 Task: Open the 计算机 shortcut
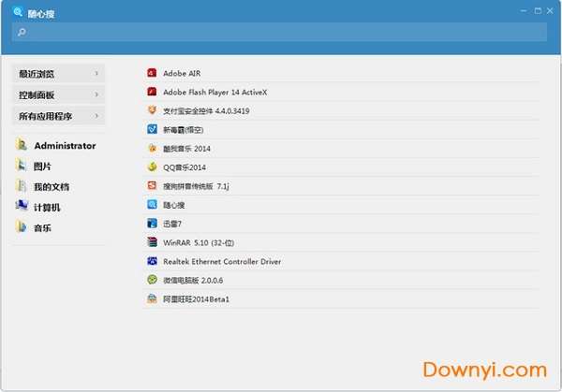38,207
